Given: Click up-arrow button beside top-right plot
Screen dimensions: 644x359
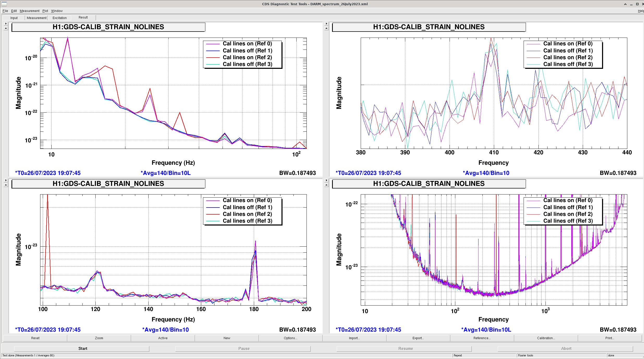Looking at the screenshot, I should (x=326, y=28).
